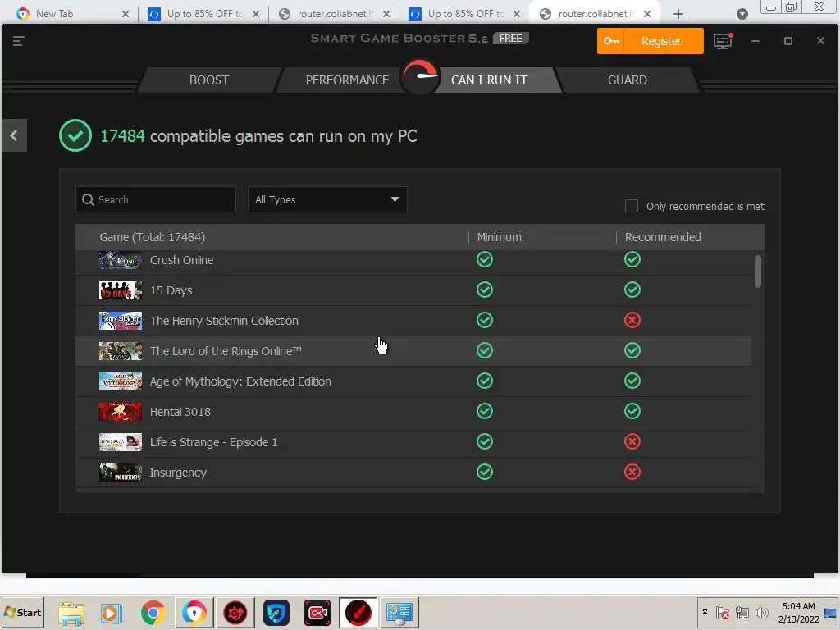Click the Register button
This screenshot has height=630, width=840.
pos(650,41)
